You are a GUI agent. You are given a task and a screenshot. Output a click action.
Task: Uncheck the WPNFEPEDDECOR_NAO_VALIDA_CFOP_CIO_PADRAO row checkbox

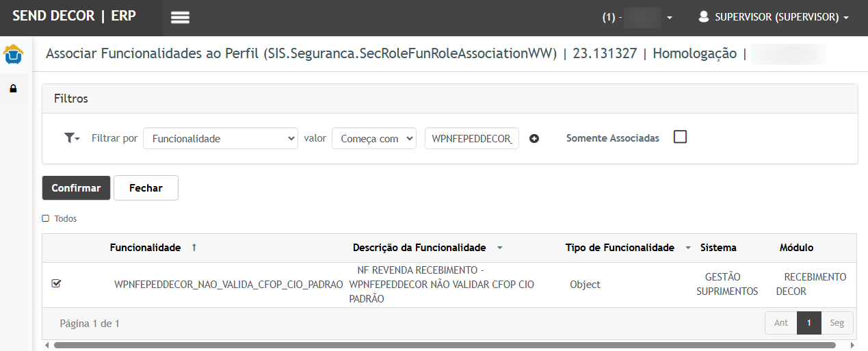[x=56, y=283]
